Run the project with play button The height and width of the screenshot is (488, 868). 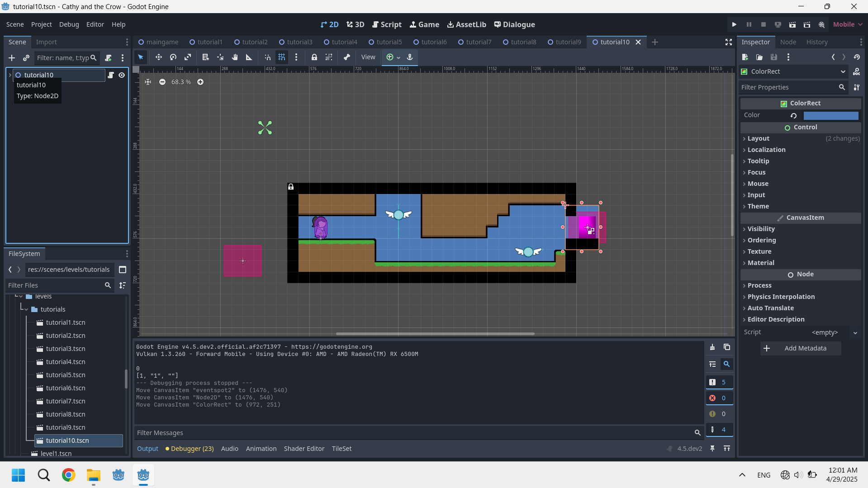click(x=734, y=24)
